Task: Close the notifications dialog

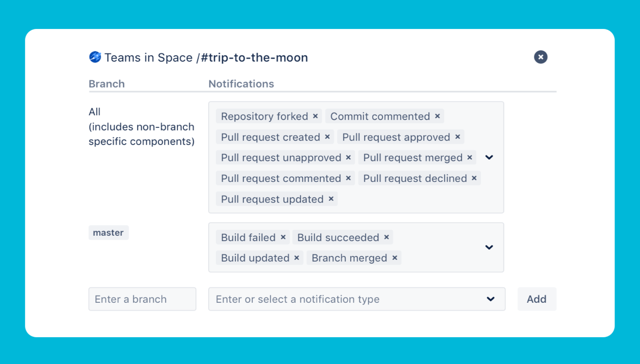Action: (540, 57)
